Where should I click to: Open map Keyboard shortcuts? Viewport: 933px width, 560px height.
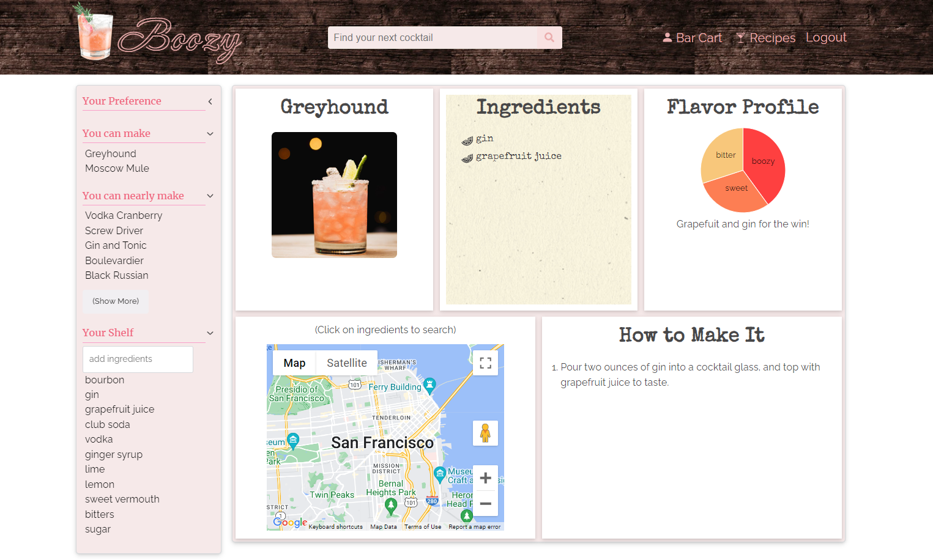(335, 527)
